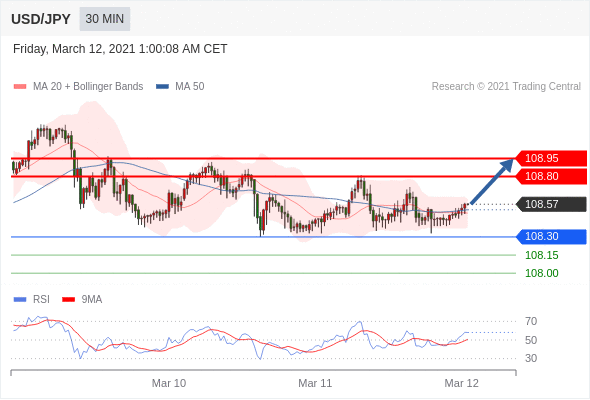Viewport: 590px width, 400px height.
Task: Select the USD/JPY pair title
Action: point(41,19)
